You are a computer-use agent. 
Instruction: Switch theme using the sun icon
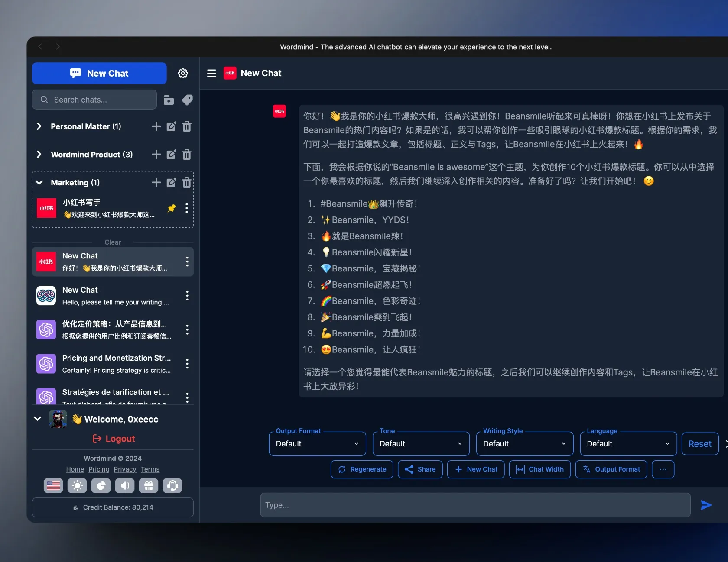(77, 485)
